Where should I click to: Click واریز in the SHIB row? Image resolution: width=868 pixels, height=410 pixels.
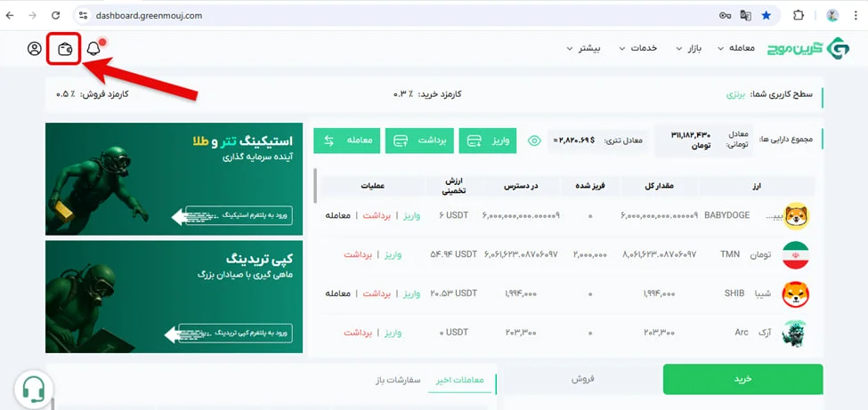[410, 293]
